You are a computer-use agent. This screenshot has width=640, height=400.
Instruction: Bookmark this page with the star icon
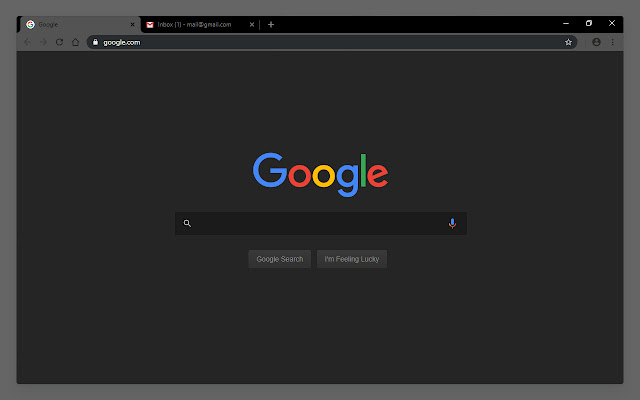coord(568,42)
